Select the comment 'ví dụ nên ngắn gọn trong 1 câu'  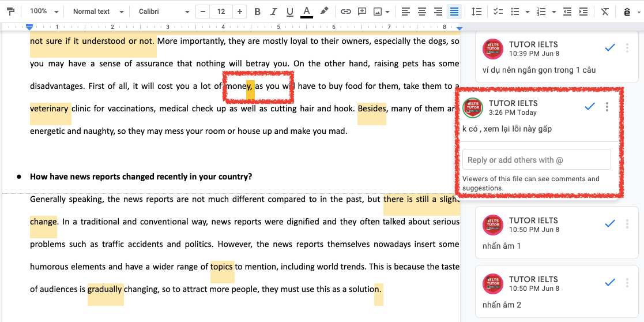coord(539,70)
